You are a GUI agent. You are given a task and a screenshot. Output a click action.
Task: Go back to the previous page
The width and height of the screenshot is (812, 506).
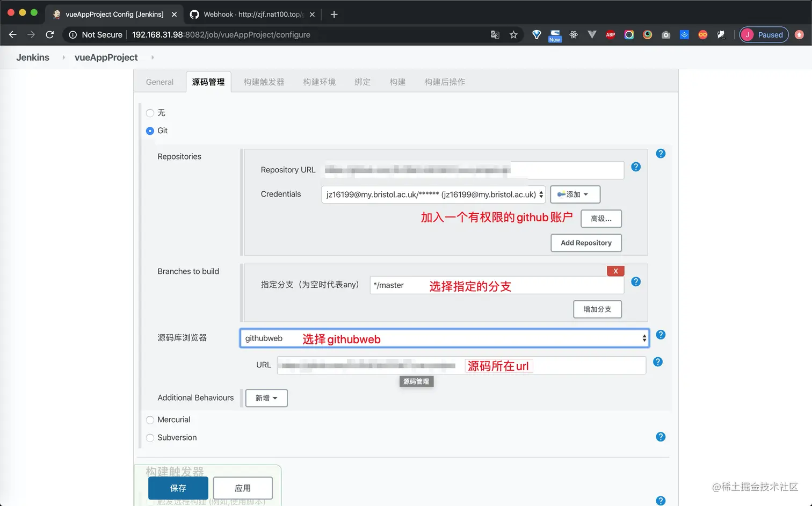(13, 35)
